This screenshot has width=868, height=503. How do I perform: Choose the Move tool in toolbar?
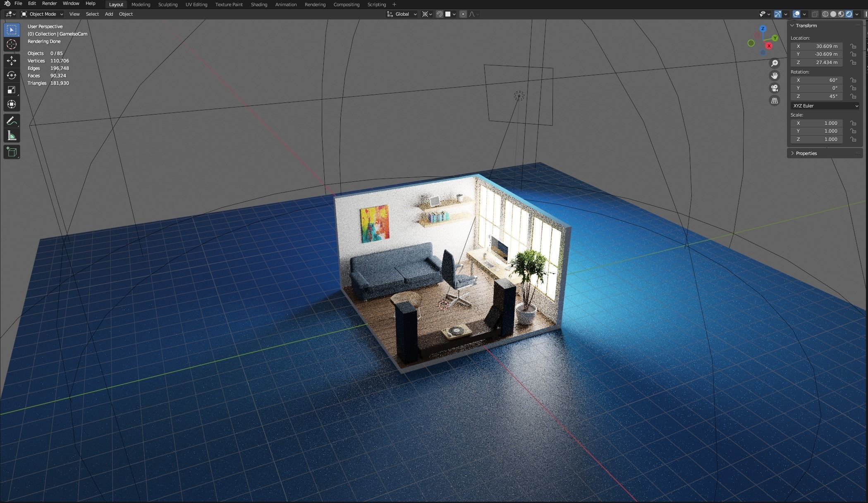tap(12, 61)
